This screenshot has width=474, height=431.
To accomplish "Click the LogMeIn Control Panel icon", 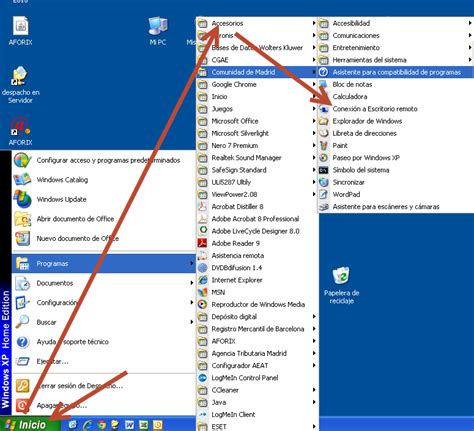I will (x=203, y=378).
